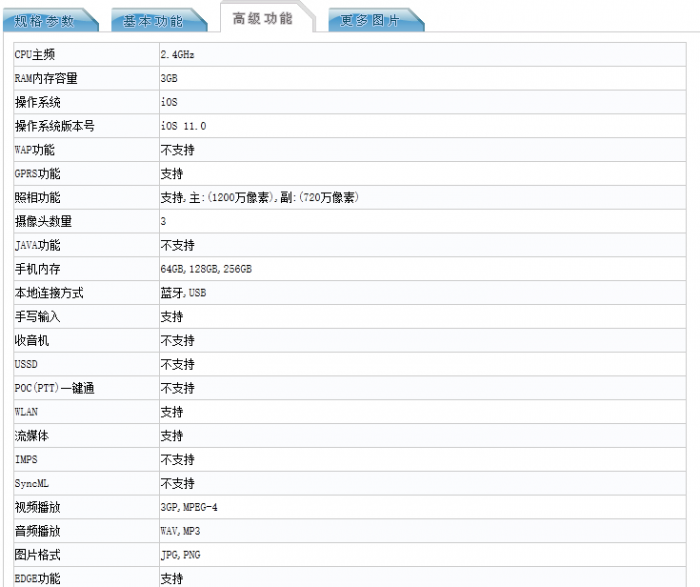Select the 蓝牙, USB connection value

pos(184,293)
